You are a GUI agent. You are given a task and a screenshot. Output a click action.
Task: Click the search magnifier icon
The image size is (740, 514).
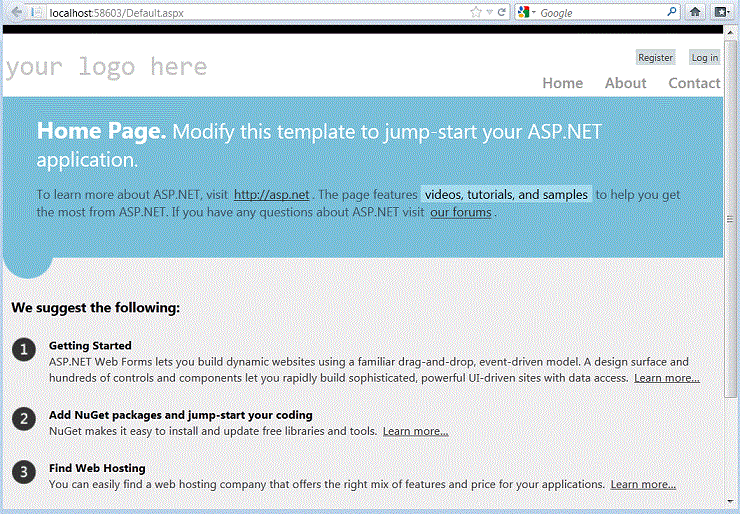coord(672,12)
